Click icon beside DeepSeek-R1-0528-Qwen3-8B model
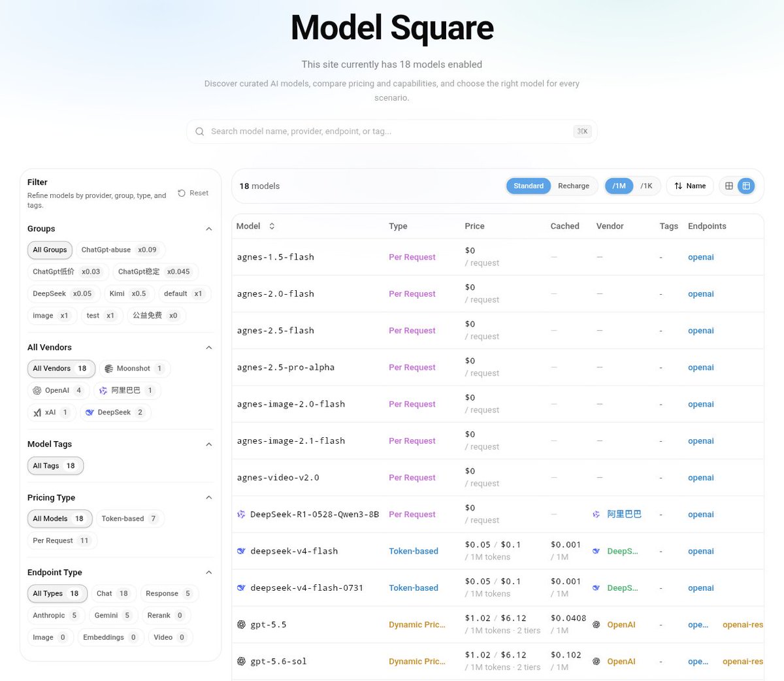The width and height of the screenshot is (784, 681). (x=241, y=514)
